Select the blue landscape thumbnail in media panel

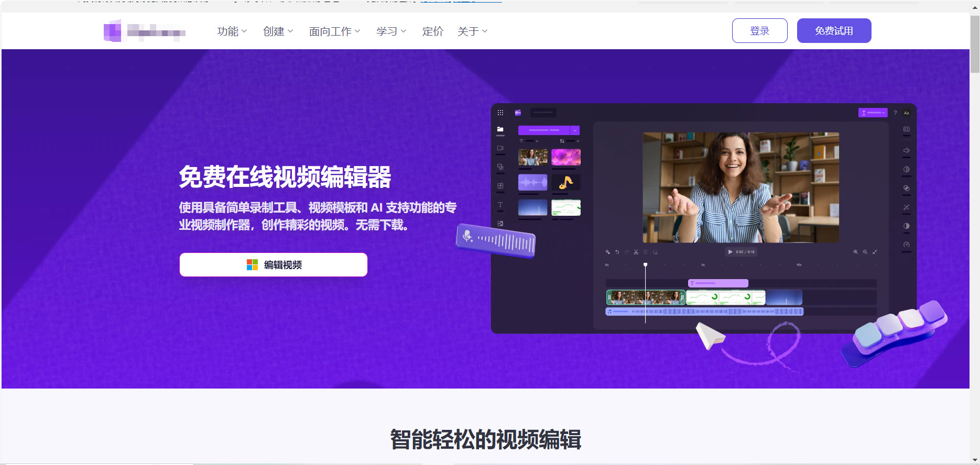click(533, 207)
